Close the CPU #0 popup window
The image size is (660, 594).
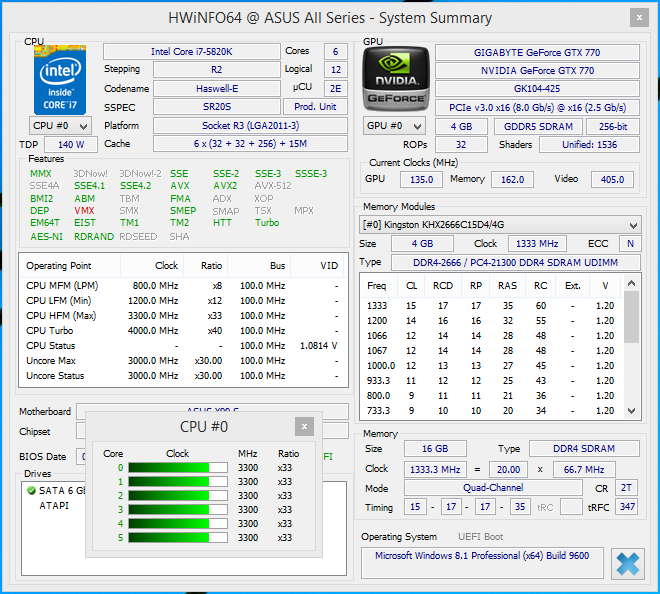(304, 427)
